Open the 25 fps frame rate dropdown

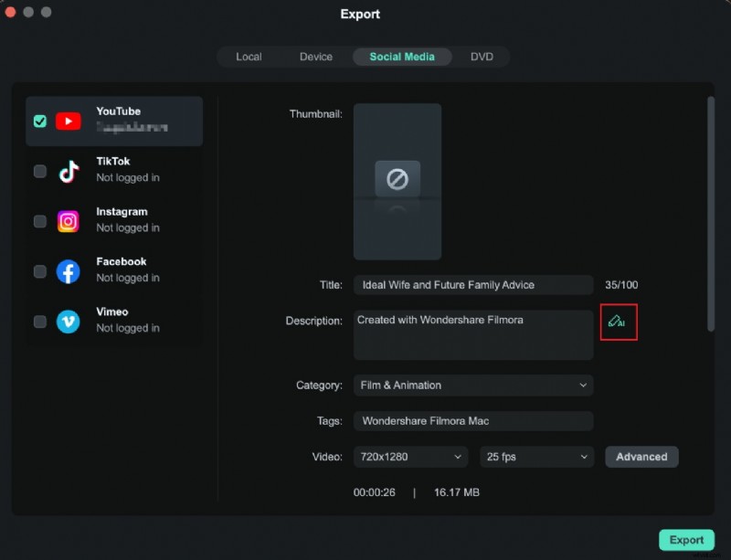pos(536,457)
